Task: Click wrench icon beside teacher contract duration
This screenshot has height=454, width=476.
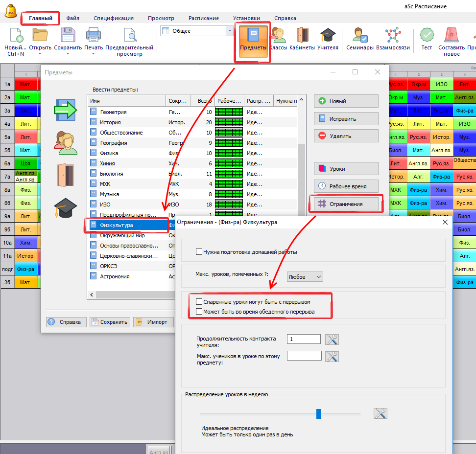Action: click(332, 339)
